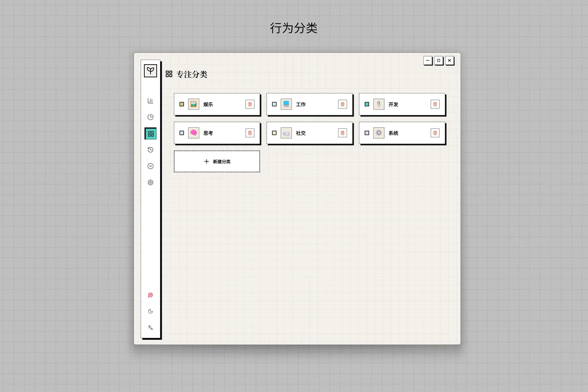Open the language translate icon

pos(150,327)
